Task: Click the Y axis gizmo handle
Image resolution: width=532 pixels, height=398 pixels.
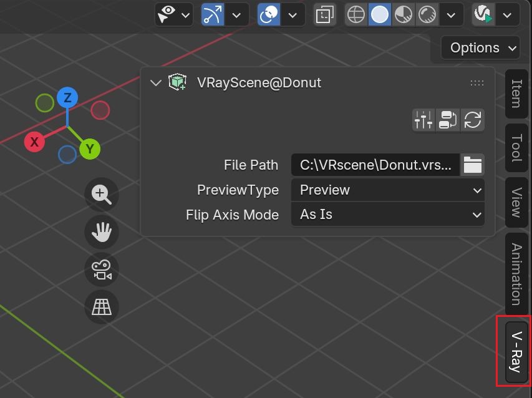Action: (90, 148)
